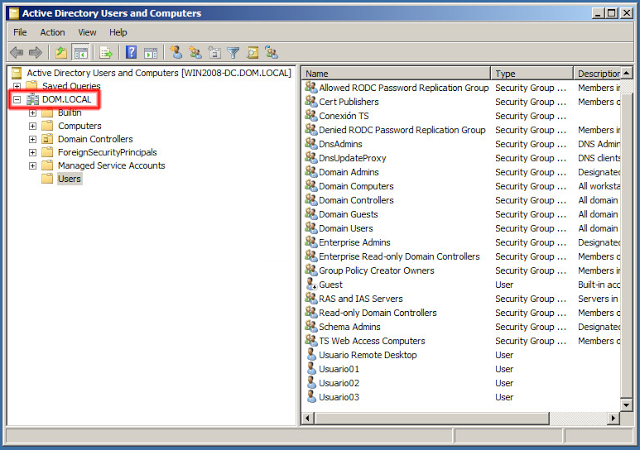Expand the Domain Controllers node

coord(32,139)
